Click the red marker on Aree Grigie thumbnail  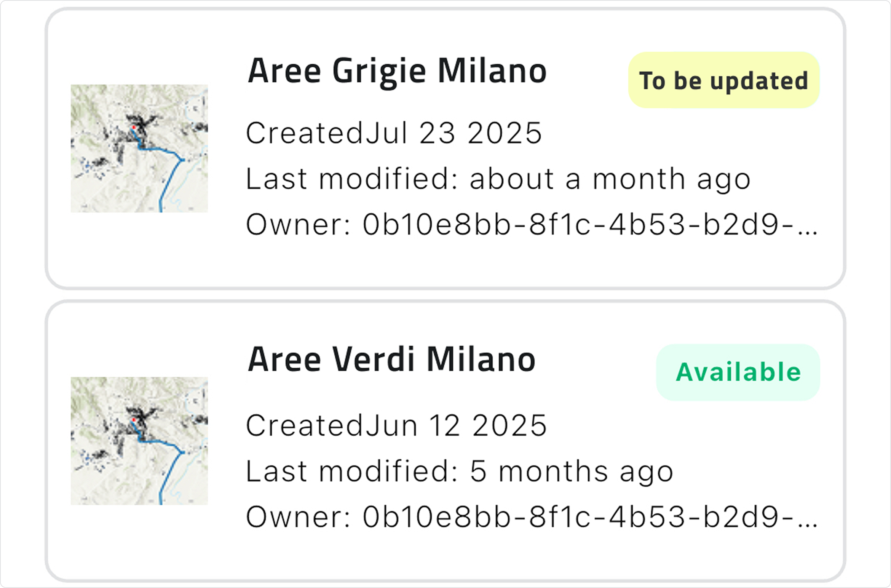click(x=134, y=127)
